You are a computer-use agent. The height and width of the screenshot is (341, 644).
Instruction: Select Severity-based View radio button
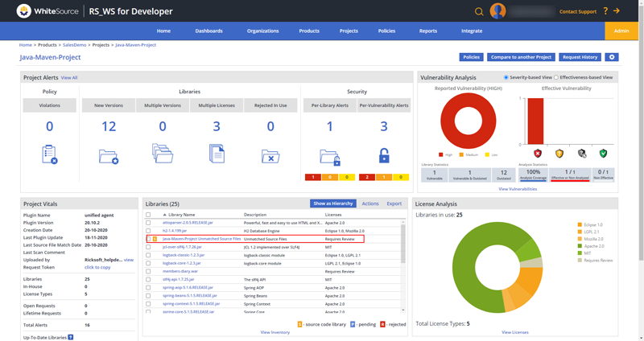pyautogui.click(x=506, y=77)
